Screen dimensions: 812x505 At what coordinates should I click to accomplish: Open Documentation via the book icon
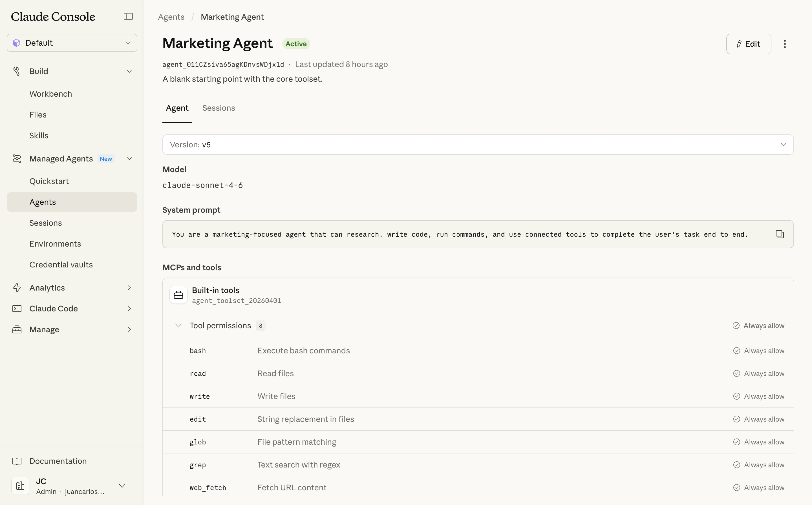[x=17, y=461]
